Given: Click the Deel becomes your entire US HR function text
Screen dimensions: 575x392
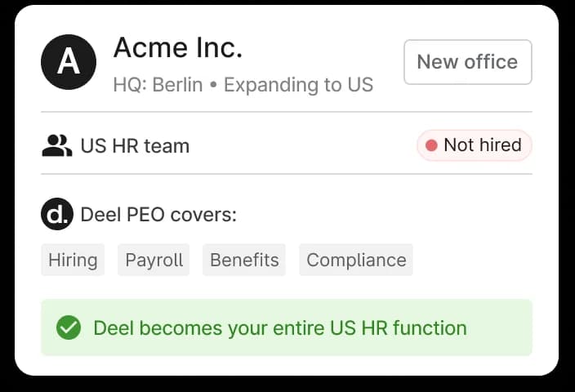Looking at the screenshot, I should point(280,328).
